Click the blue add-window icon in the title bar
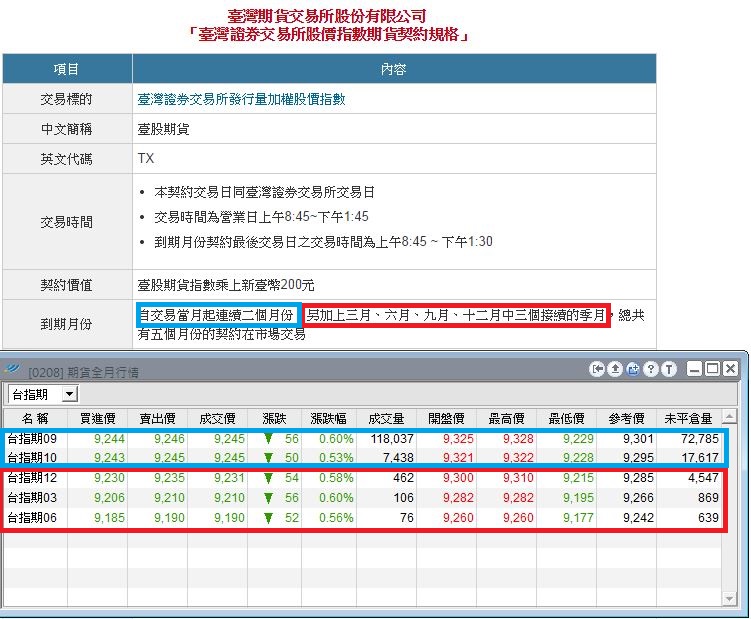 (x=633, y=369)
